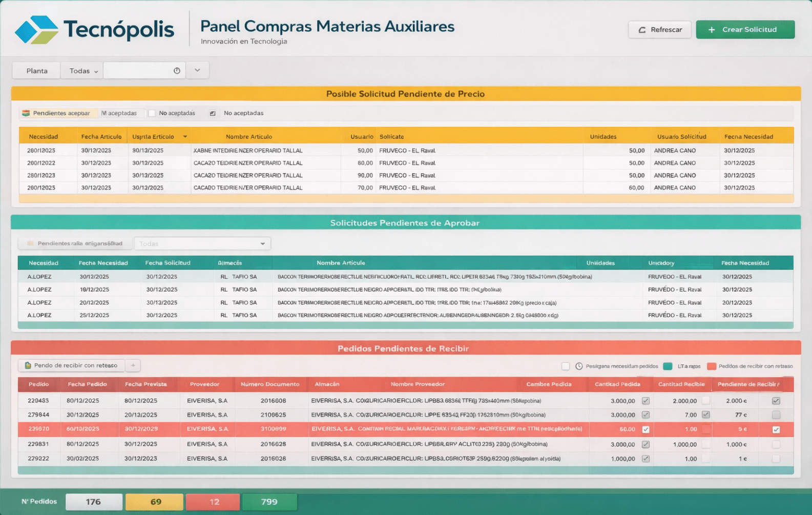Click the small plus button next to Pendo de recibir
The height and width of the screenshot is (515, 812).
(x=133, y=365)
